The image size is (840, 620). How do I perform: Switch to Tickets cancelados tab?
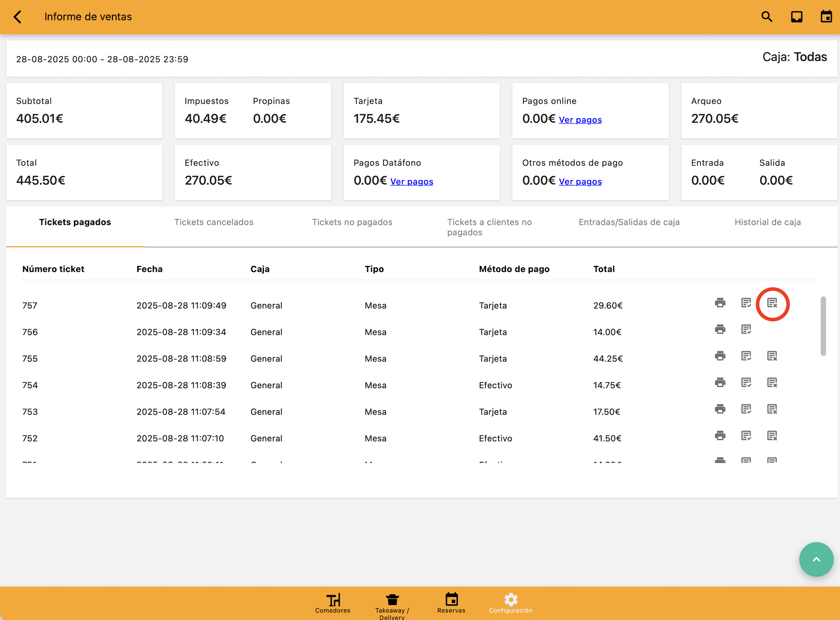214,222
